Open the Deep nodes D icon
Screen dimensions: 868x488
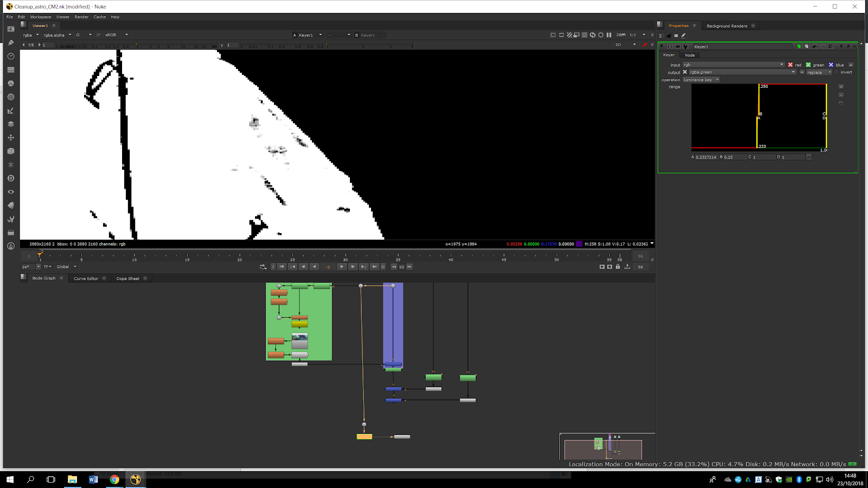click(x=10, y=178)
